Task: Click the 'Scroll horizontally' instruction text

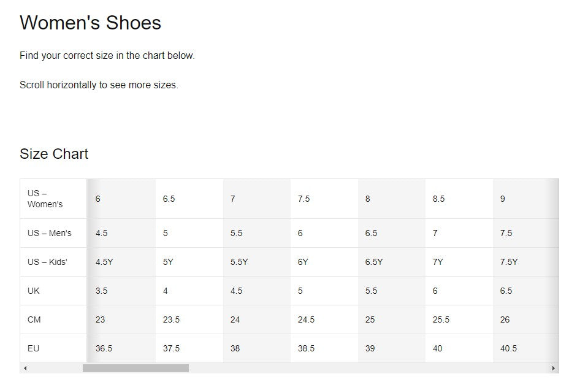Action: pyautogui.click(x=99, y=85)
